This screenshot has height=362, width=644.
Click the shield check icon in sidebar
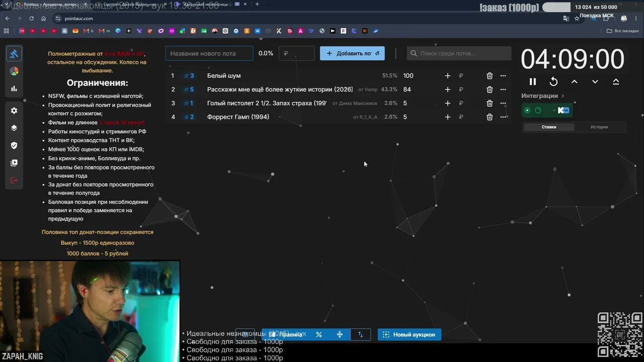click(x=14, y=145)
